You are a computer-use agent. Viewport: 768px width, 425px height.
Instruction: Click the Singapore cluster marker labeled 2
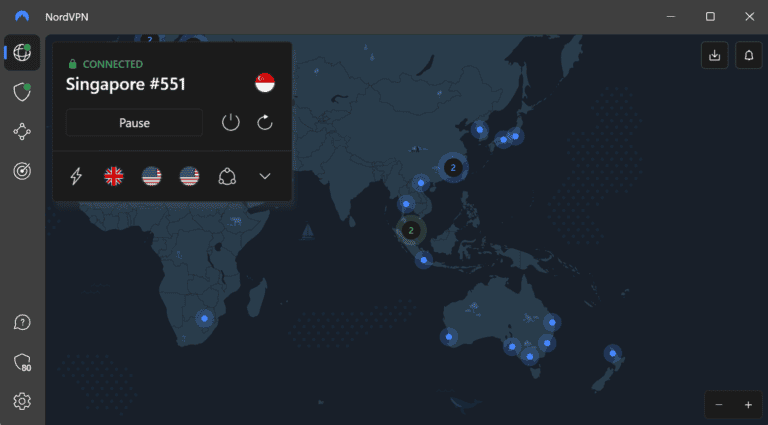tap(411, 230)
